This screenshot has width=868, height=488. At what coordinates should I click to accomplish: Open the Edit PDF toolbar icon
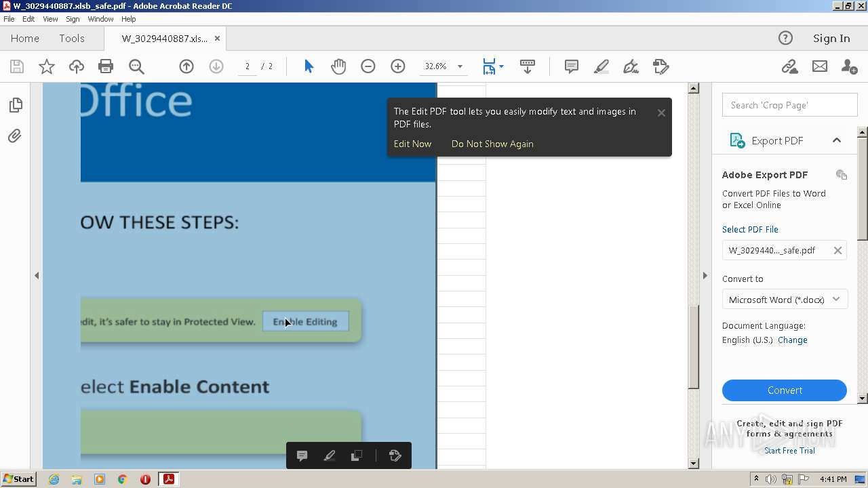pos(661,66)
